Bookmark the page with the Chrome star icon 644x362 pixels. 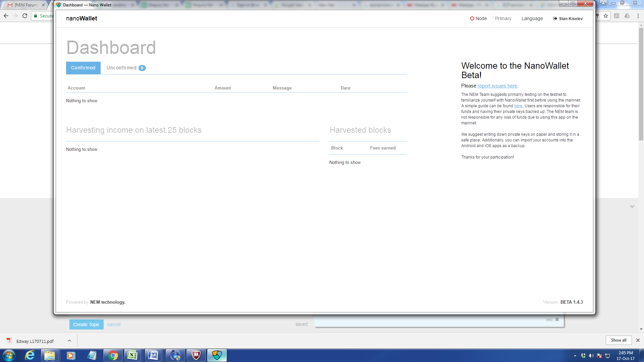pos(606,16)
